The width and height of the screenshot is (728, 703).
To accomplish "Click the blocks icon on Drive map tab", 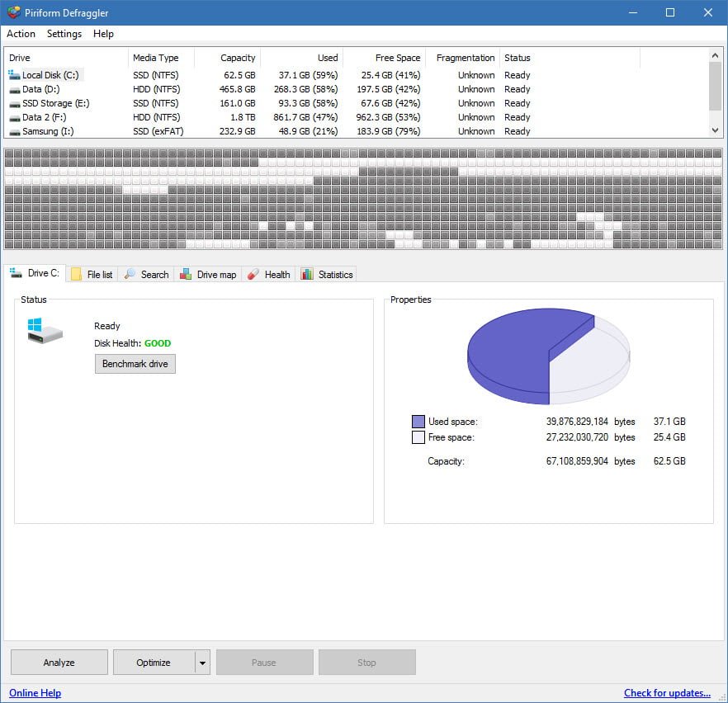I will coord(186,274).
